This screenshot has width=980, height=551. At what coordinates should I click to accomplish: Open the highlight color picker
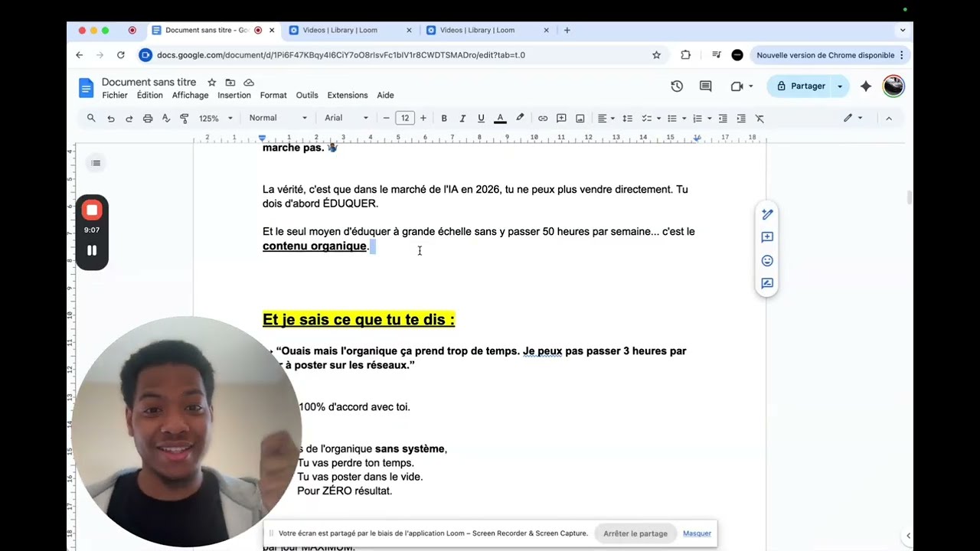click(x=520, y=118)
